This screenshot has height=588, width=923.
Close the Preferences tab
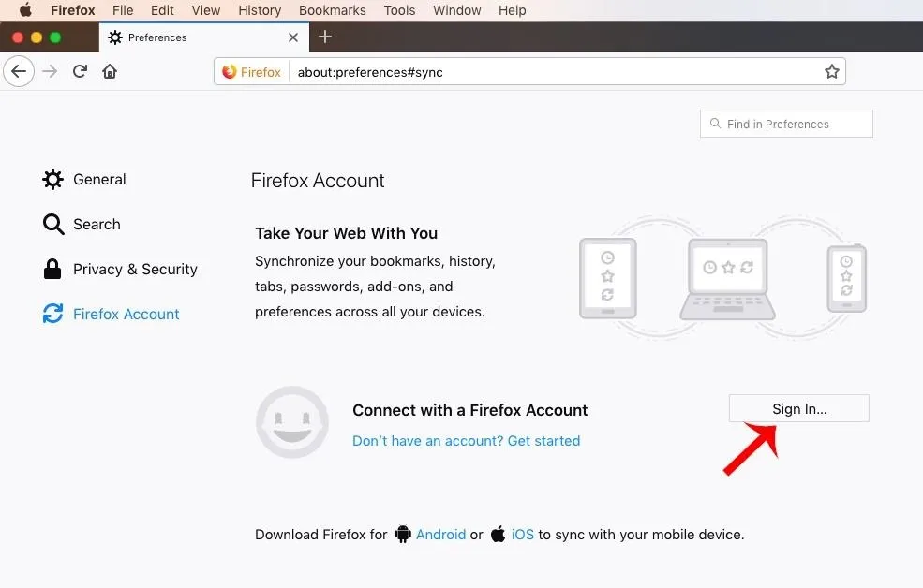[293, 37]
